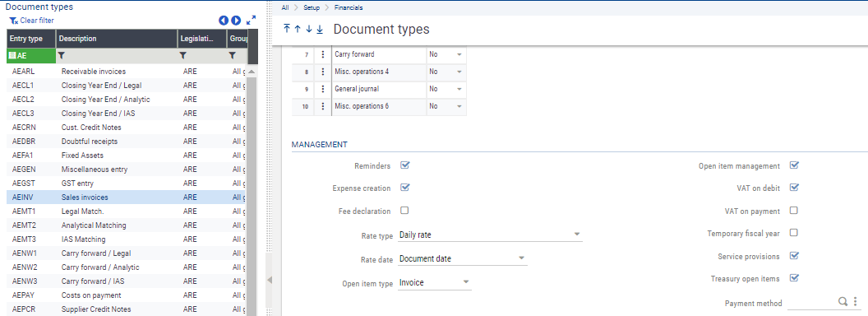Open row actions for Misc. operations 6
The image size is (868, 316).
tap(323, 106)
